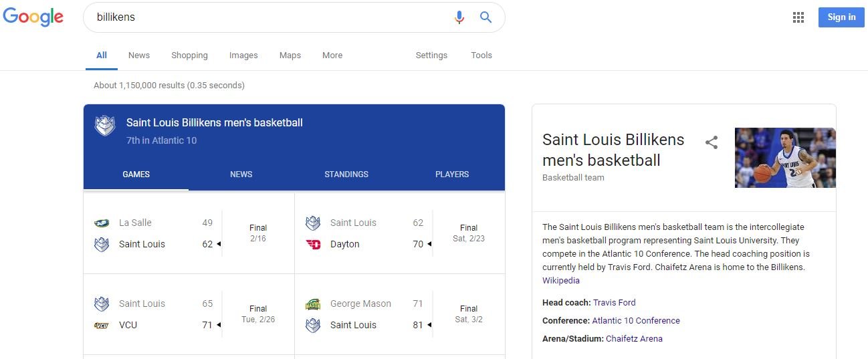Switch to Images search results
Image resolution: width=868 pixels, height=359 pixels.
(x=243, y=55)
